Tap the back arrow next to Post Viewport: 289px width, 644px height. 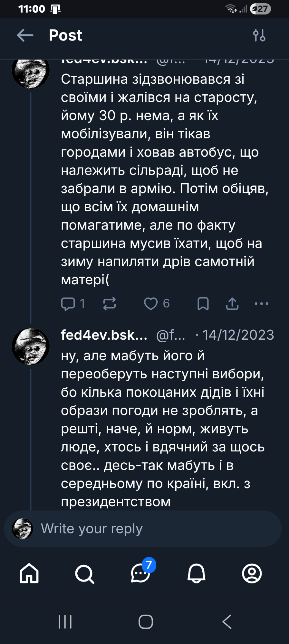[x=25, y=35]
